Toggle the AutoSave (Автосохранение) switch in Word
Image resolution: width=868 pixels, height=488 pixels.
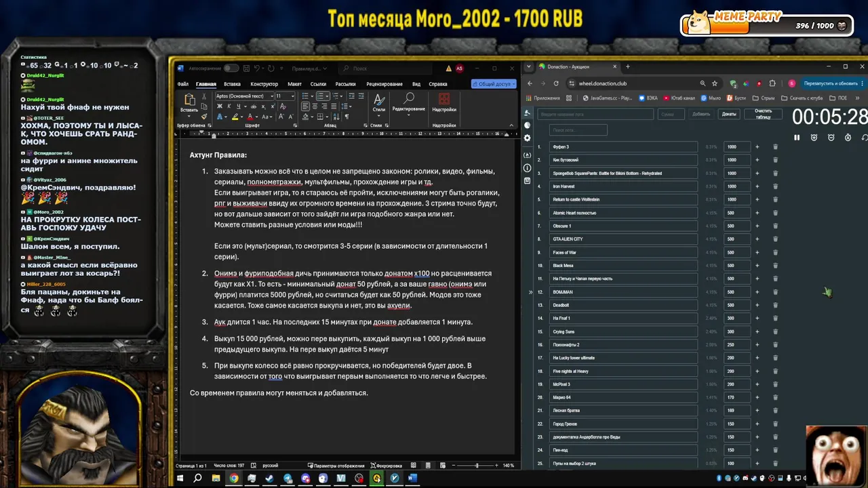tap(231, 68)
